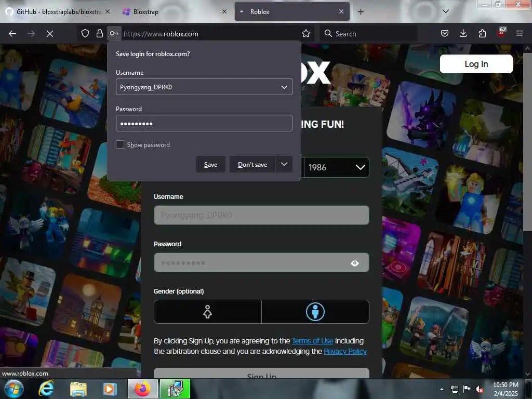Select the male gender option

(315, 312)
